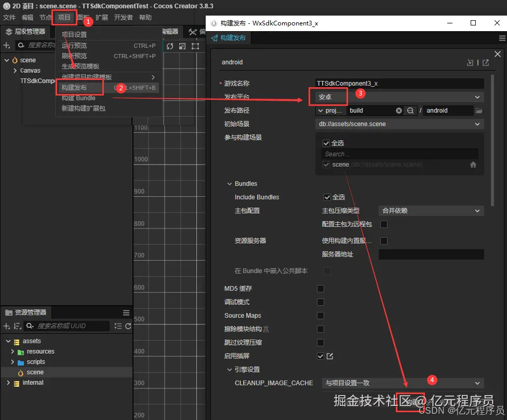This screenshot has width=507, height=420.
Task: Click the home icon on scene row
Action: (x=473, y=165)
